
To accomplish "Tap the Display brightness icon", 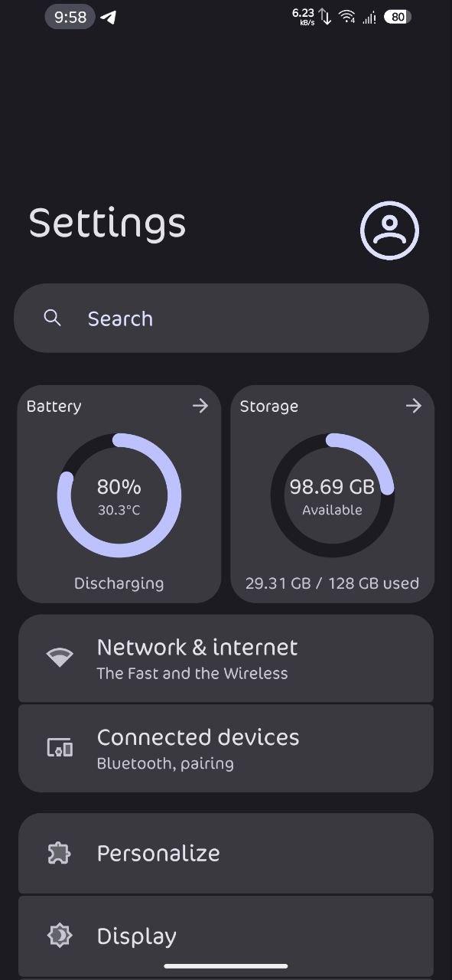I will [59, 936].
